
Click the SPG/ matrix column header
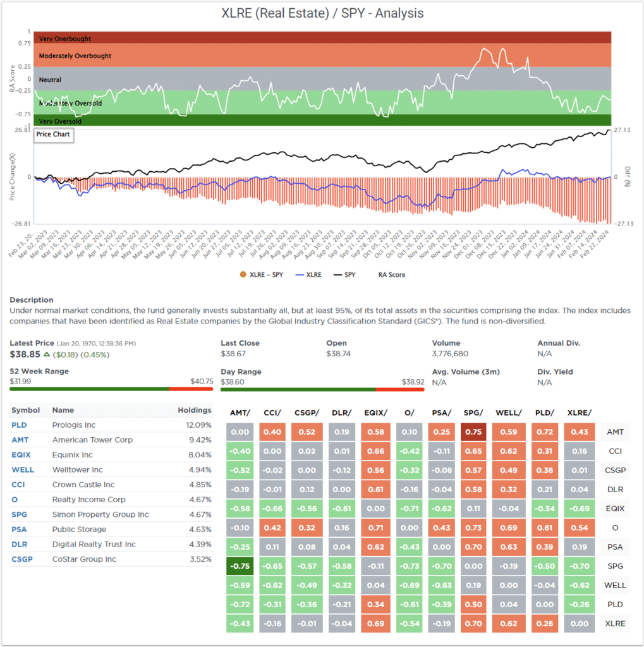coord(473,413)
